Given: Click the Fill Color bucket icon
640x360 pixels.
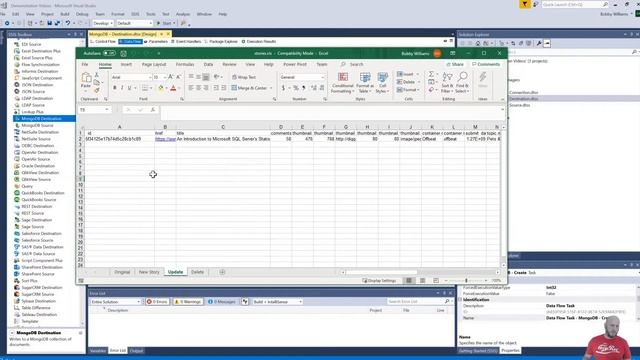Looking at the screenshot, I should [161, 88].
